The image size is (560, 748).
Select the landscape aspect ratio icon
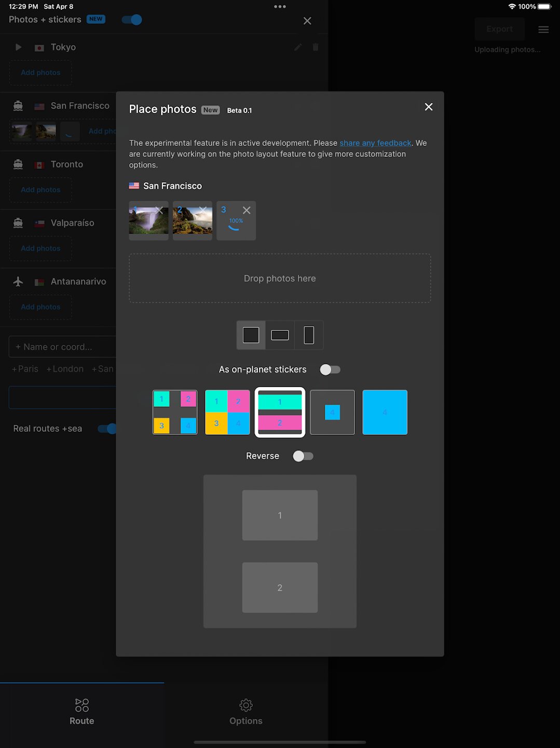280,335
